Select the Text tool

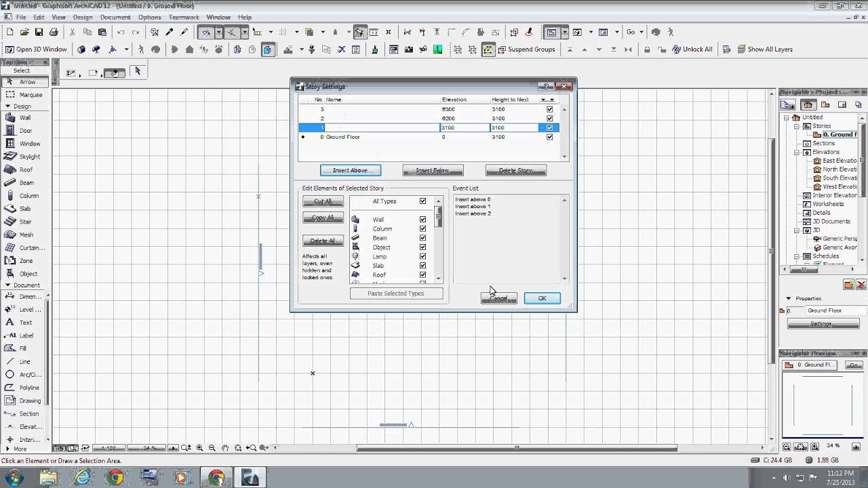click(24, 323)
